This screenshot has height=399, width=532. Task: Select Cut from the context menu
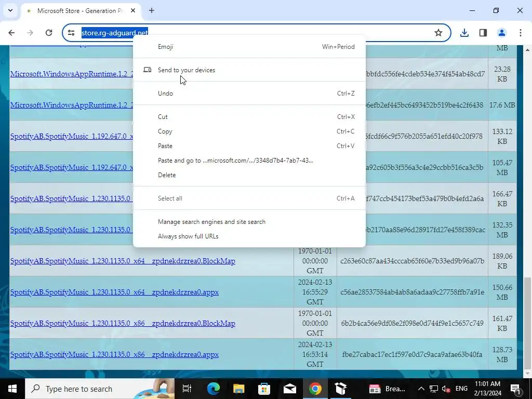click(x=249, y=117)
